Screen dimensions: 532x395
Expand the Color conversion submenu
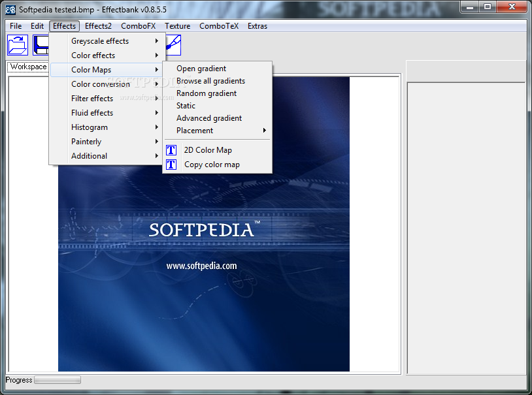[x=106, y=84]
